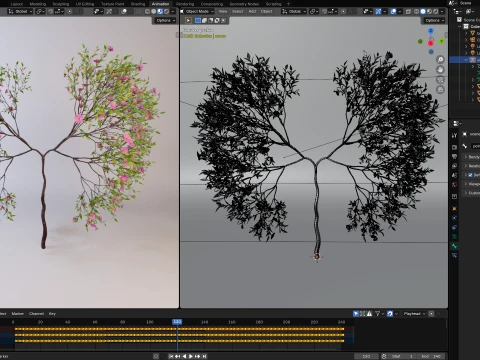Viewport: 480px width, 360px height.
Task: Click the play animation button
Action: [191, 356]
